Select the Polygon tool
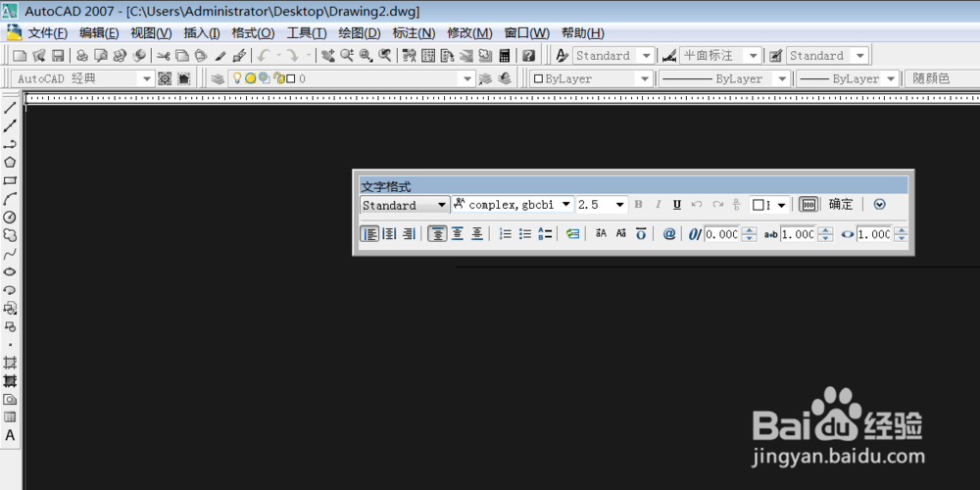The width and height of the screenshot is (980, 490). [10, 163]
